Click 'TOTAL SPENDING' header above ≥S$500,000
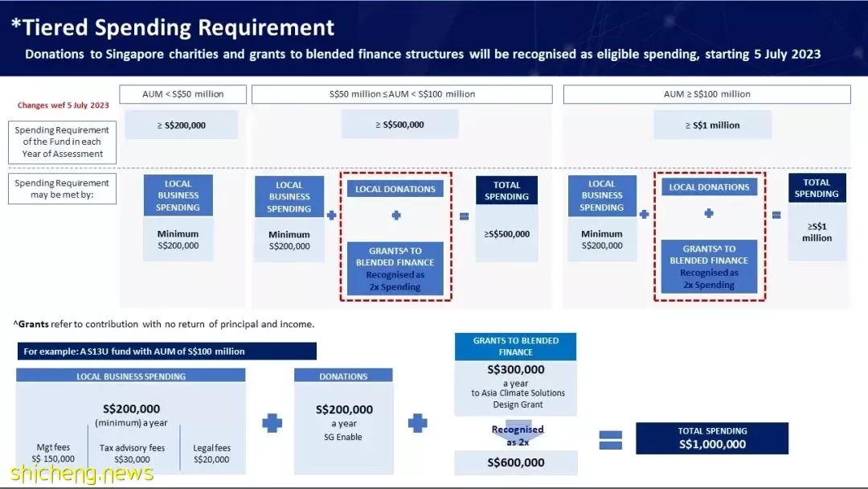 tap(506, 191)
